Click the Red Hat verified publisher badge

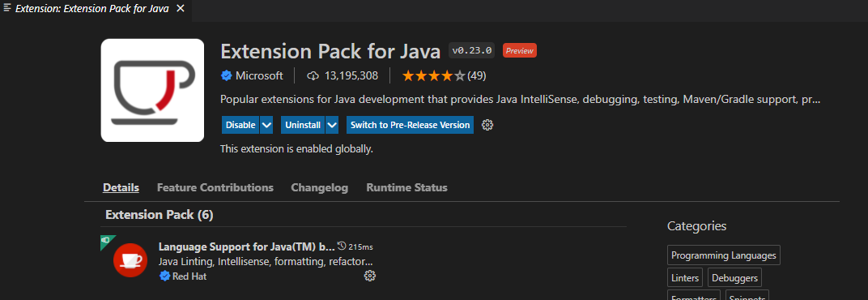164,276
